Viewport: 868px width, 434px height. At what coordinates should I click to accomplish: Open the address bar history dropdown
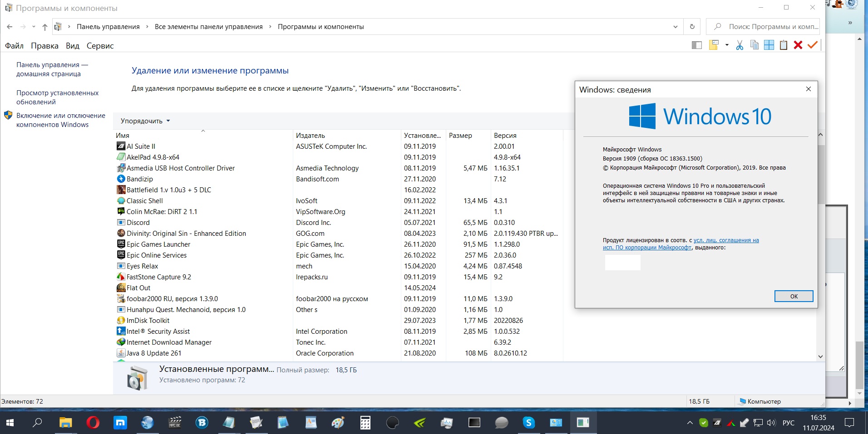[x=675, y=27]
